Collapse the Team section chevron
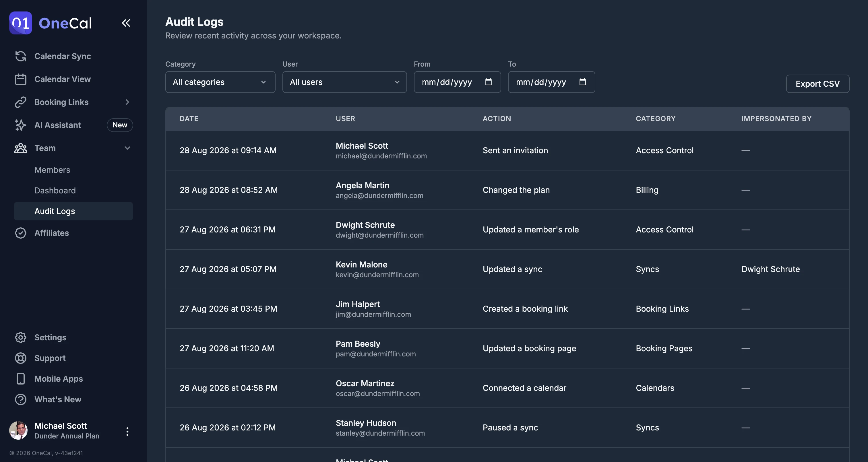868x462 pixels. (127, 148)
